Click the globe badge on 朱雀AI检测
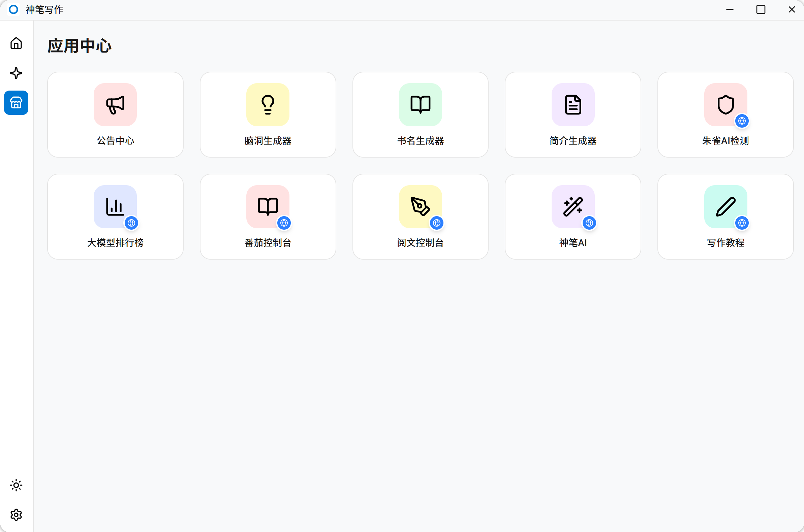This screenshot has height=532, width=804. pyautogui.click(x=742, y=121)
